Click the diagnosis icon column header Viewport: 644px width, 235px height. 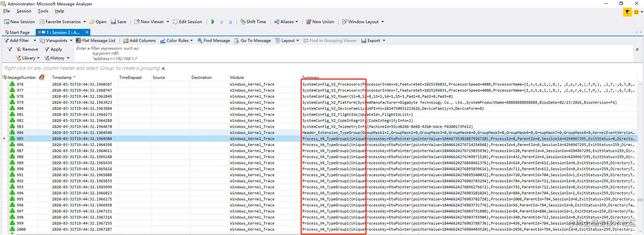(x=42, y=77)
